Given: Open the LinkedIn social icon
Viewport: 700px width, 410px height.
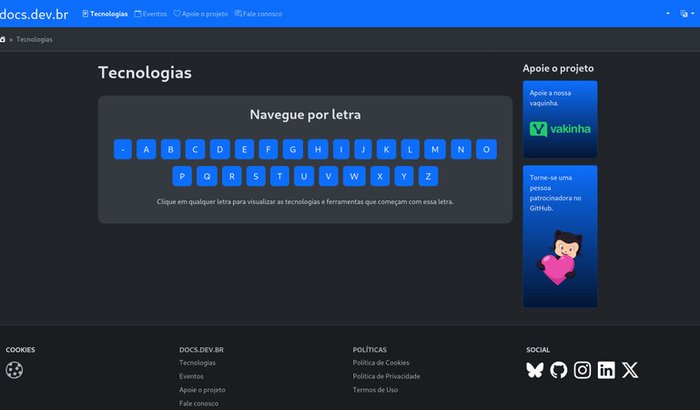Looking at the screenshot, I should pyautogui.click(x=606, y=370).
